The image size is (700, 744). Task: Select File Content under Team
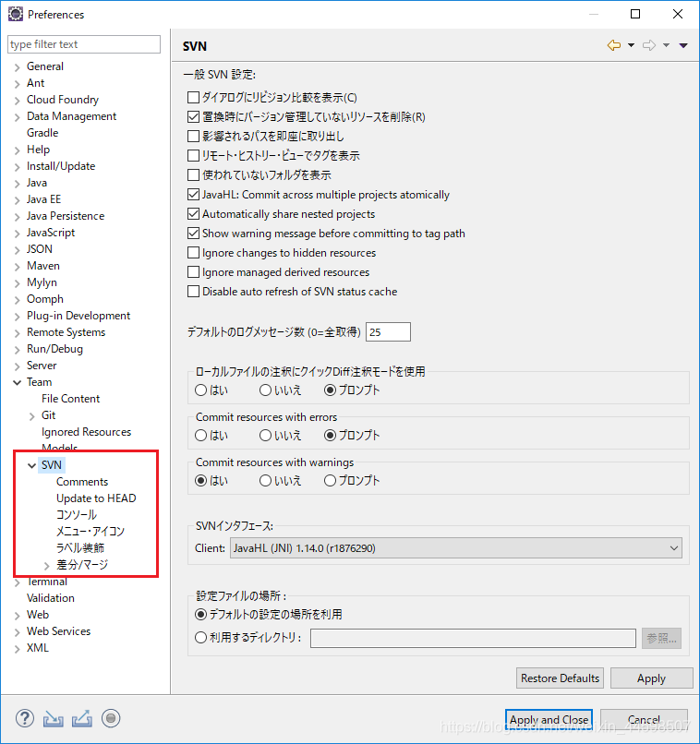pyautogui.click(x=71, y=399)
